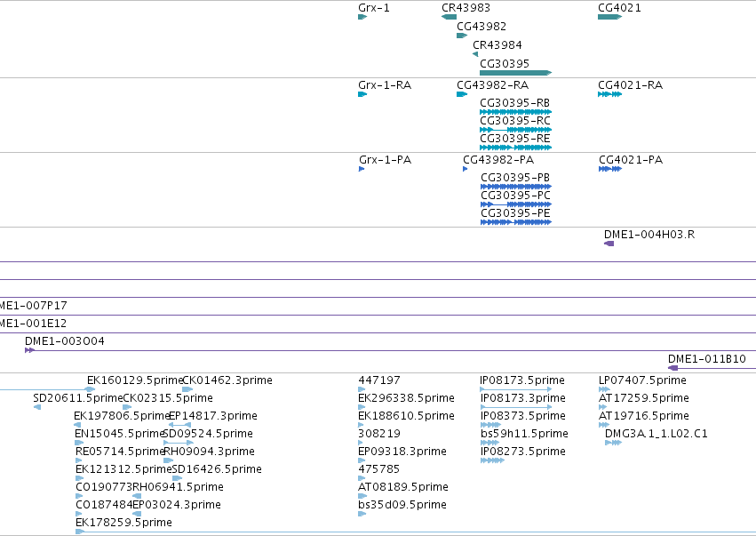Select the 475785 feature label
Screen dimensions: 756x536
379,470
